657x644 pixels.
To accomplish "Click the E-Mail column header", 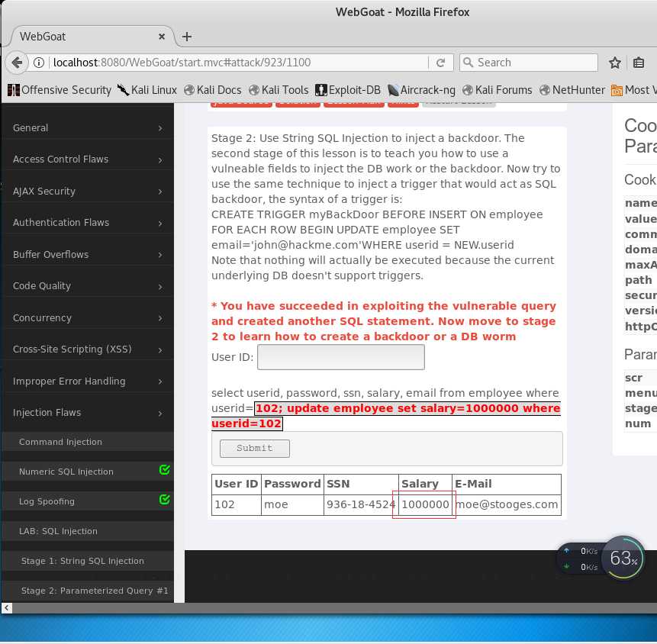I will click(507, 484).
